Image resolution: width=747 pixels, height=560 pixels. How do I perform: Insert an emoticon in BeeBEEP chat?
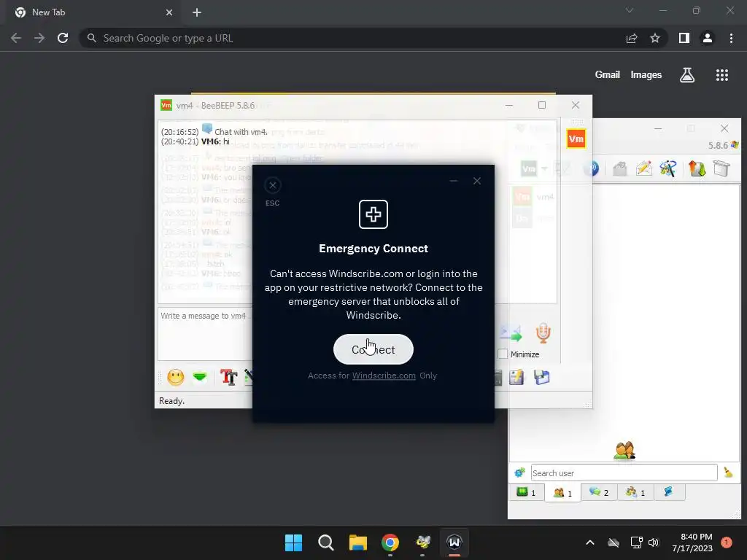(175, 377)
